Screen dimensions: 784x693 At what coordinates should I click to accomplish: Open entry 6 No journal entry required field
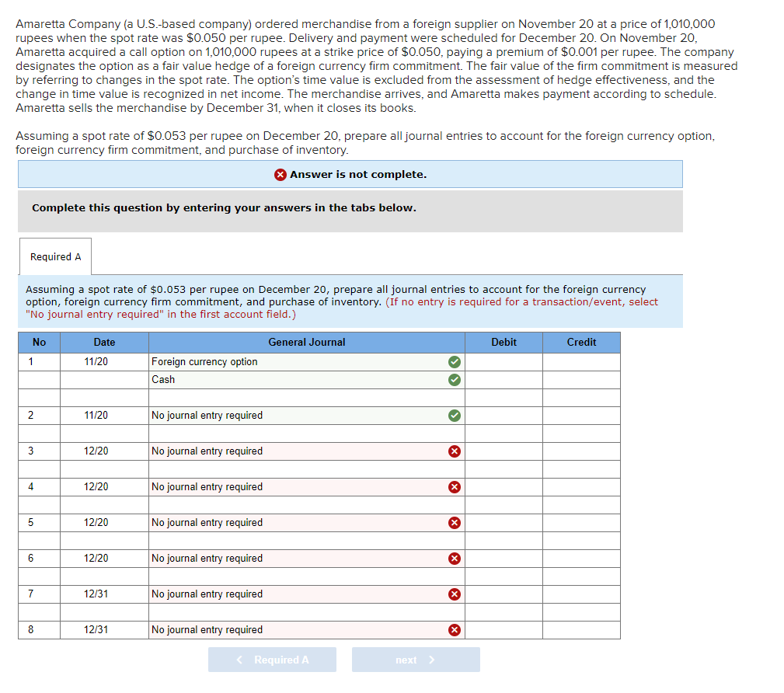click(x=306, y=559)
